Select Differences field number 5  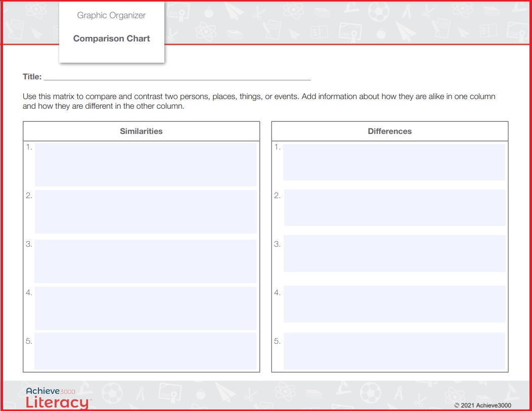(394, 351)
